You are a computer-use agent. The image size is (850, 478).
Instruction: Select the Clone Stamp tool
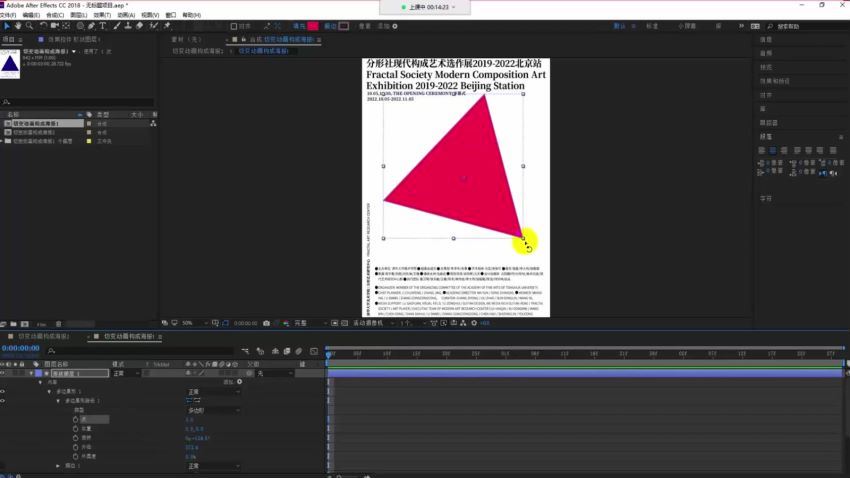[x=128, y=25]
